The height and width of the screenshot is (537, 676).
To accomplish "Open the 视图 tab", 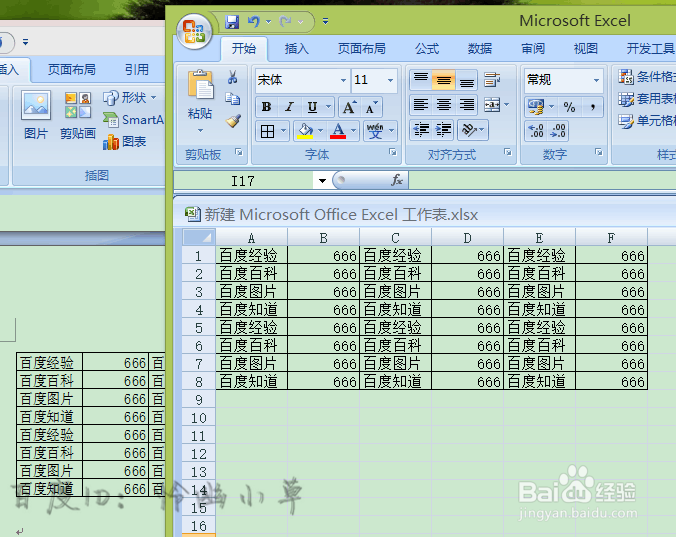I will point(585,49).
